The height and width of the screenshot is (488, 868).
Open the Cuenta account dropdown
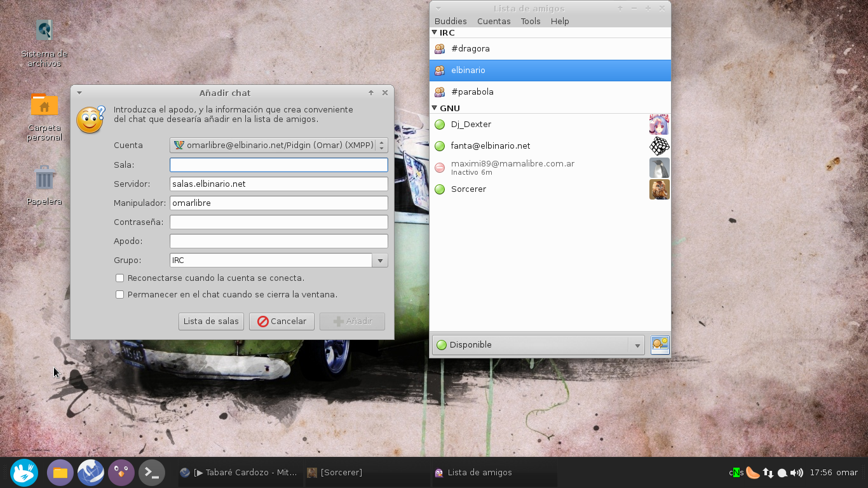click(x=279, y=146)
